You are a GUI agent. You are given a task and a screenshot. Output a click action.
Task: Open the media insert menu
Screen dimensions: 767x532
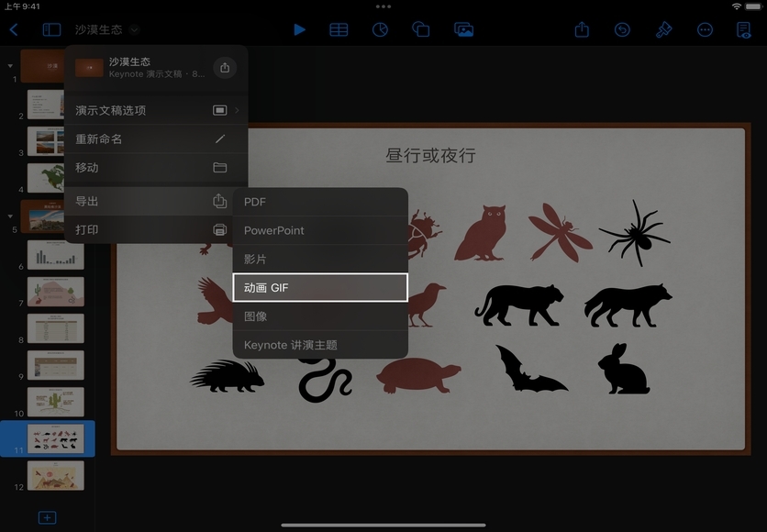pos(463,29)
